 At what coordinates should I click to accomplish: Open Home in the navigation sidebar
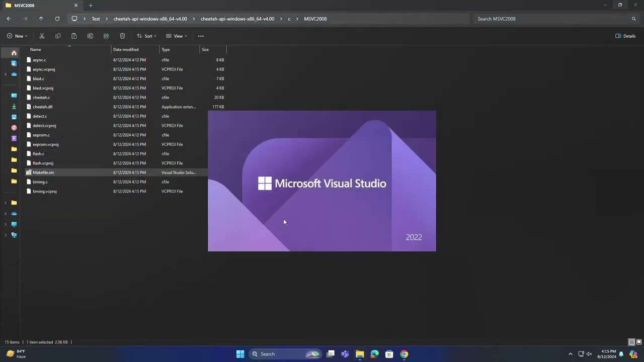[x=14, y=53]
